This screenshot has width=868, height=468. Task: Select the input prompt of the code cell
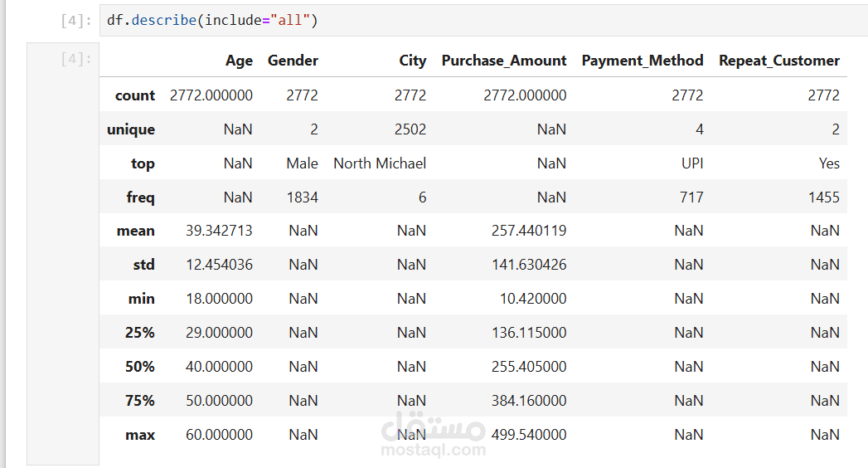(75, 21)
